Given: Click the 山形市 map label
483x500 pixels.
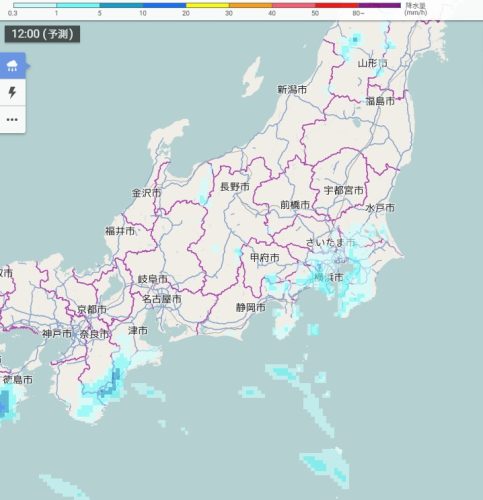Looking at the screenshot, I should coord(373,63).
